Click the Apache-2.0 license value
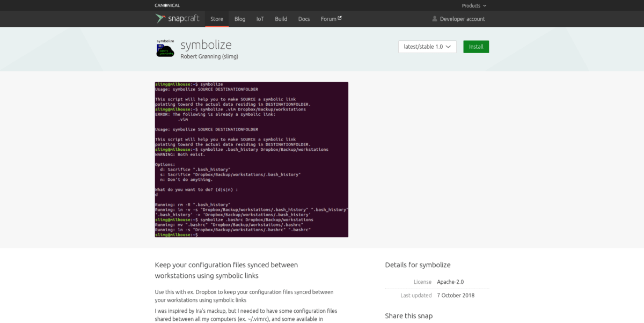The image size is (644, 323). 450,282
